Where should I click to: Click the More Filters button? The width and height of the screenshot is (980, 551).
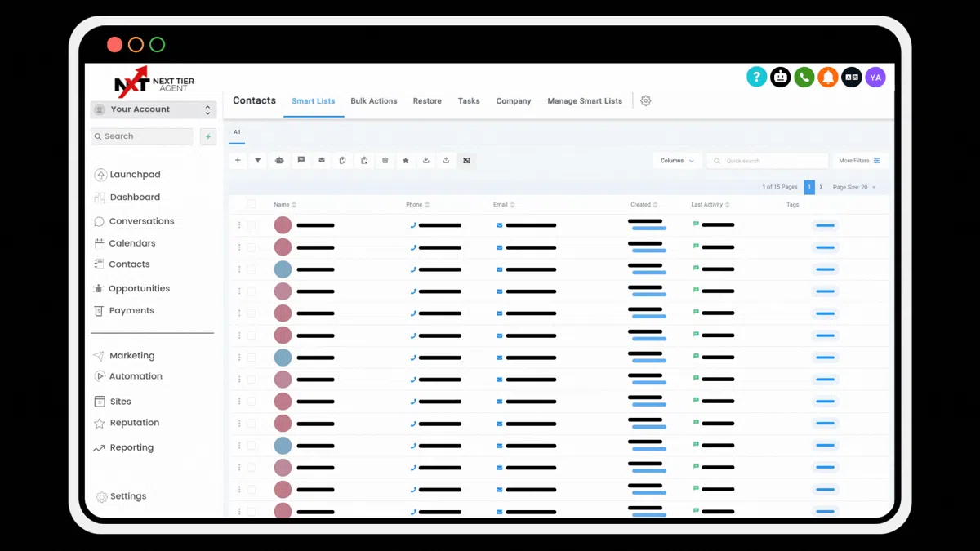[859, 161]
